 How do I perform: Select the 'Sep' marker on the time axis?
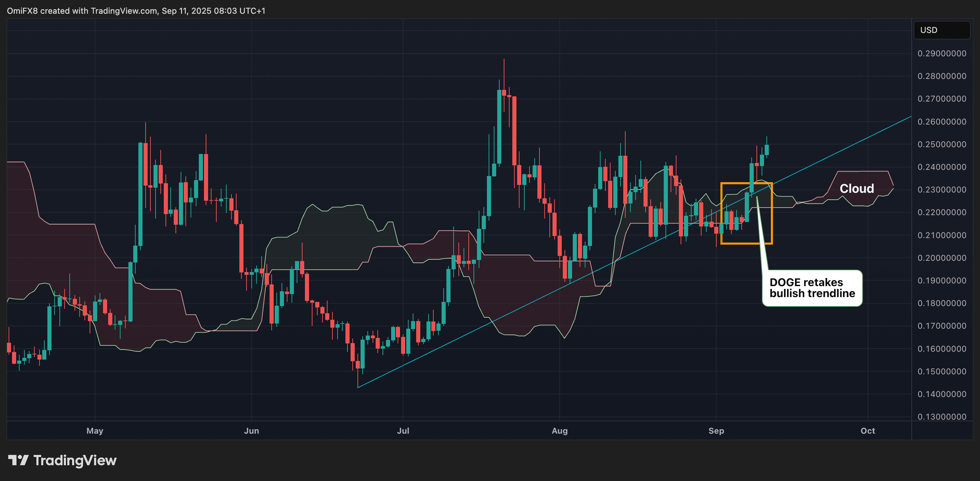click(x=717, y=431)
